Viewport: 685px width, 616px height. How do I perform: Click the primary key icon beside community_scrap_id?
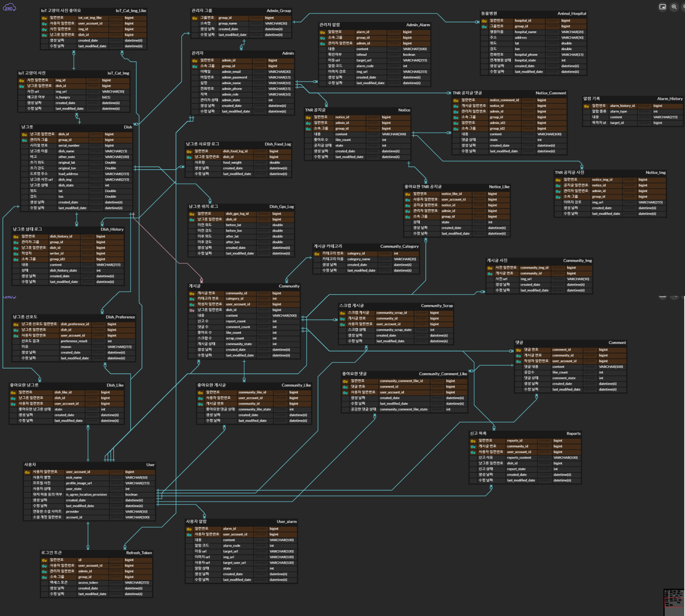[x=342, y=313]
